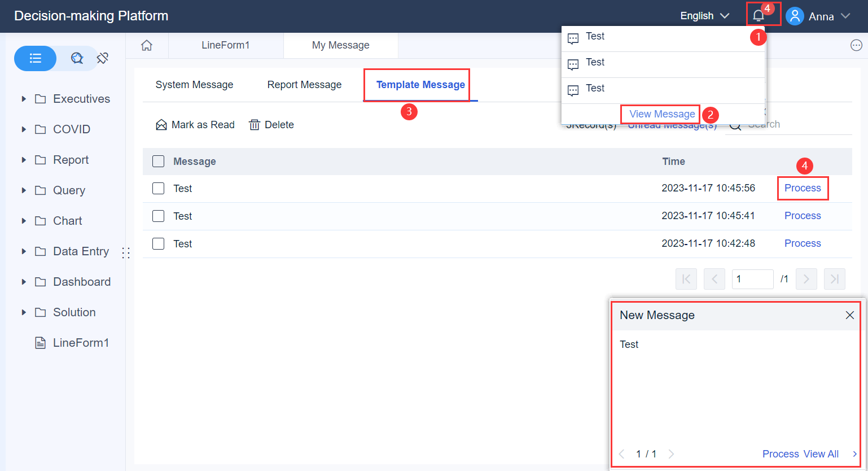Check the Test message from 10:45:56
Image resolution: width=868 pixels, height=471 pixels.
pyautogui.click(x=159, y=188)
